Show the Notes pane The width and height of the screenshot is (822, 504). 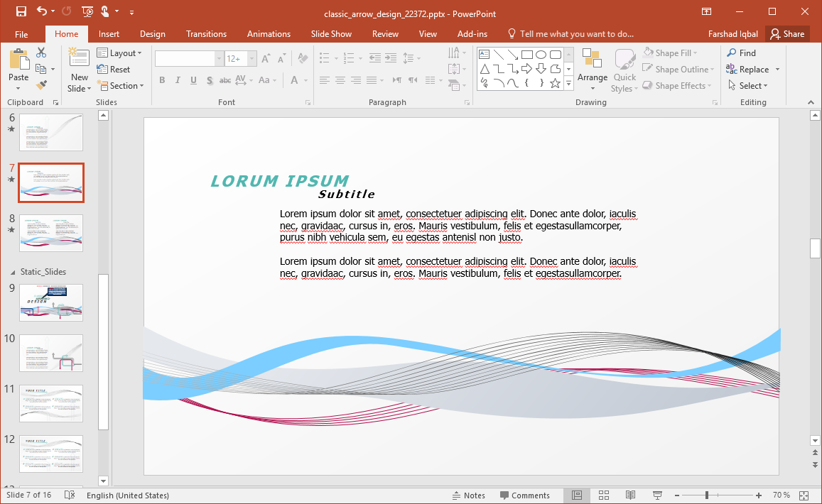tap(468, 495)
